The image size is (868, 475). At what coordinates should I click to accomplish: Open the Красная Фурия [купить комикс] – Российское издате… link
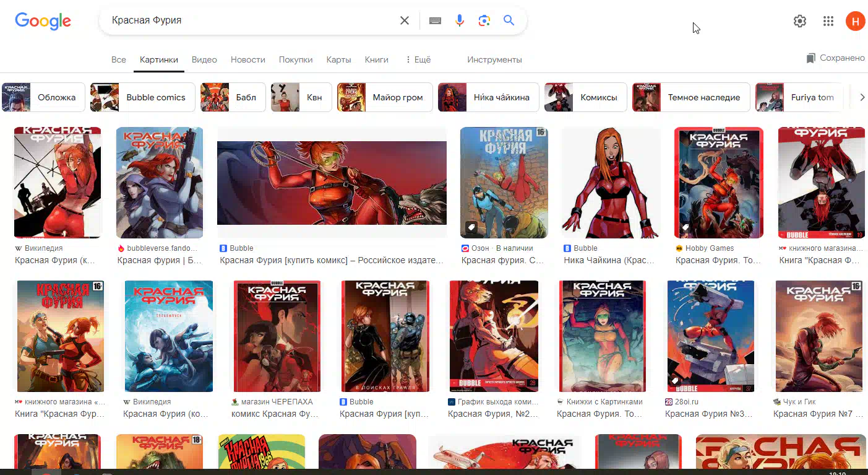click(x=332, y=261)
